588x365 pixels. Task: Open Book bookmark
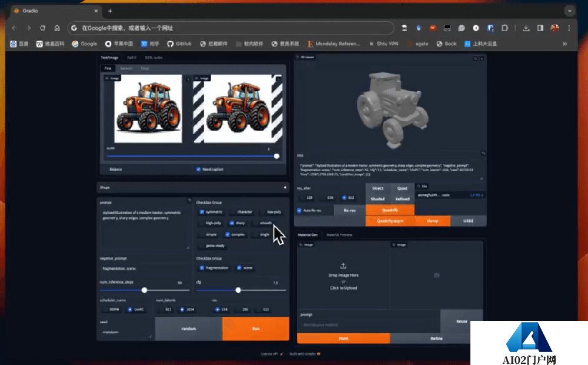pyautogui.click(x=447, y=44)
